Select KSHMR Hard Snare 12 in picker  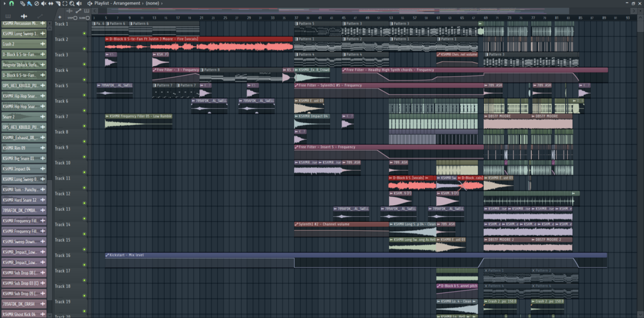pyautogui.click(x=24, y=200)
